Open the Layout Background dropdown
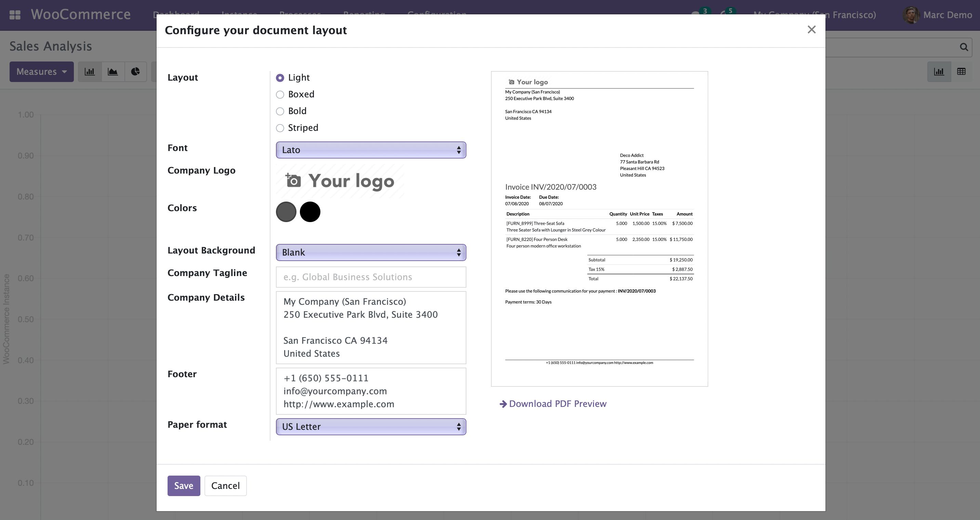The width and height of the screenshot is (980, 520). pyautogui.click(x=371, y=252)
